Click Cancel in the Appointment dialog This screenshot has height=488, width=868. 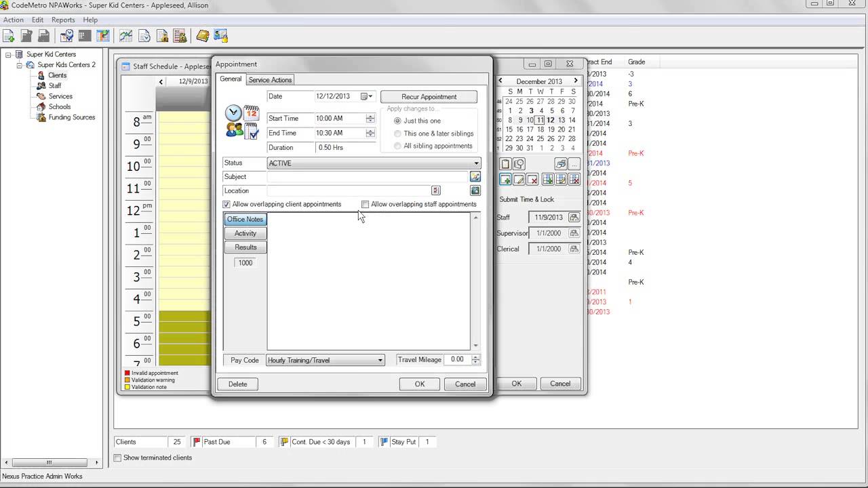(x=465, y=384)
